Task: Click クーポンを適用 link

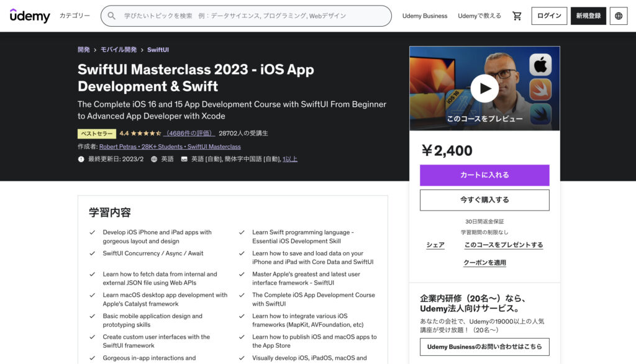Action: (484, 263)
